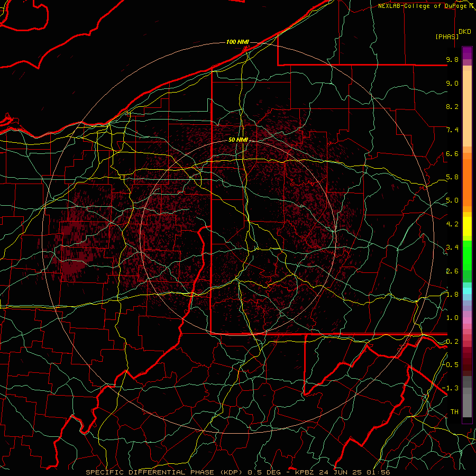Click the 8.2 scale value
476x476 pixels.
pyautogui.click(x=452, y=107)
